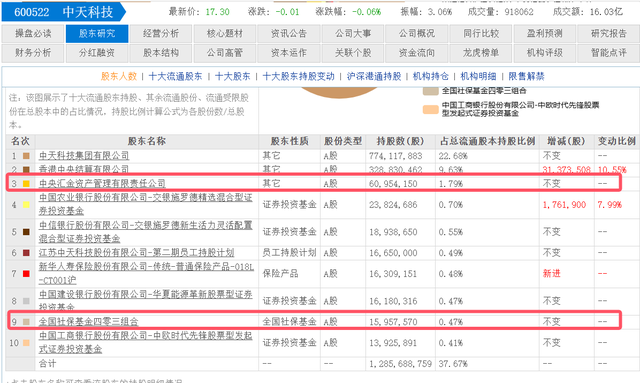Open the 沪深港通持股 link
640x383 pixels.
[374, 76]
